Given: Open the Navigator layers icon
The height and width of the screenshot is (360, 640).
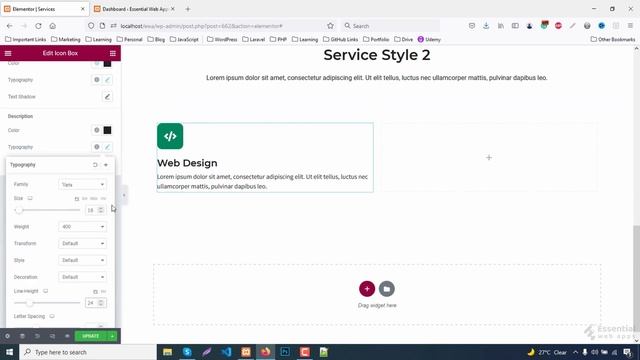Looking at the screenshot, I should [x=22, y=336].
